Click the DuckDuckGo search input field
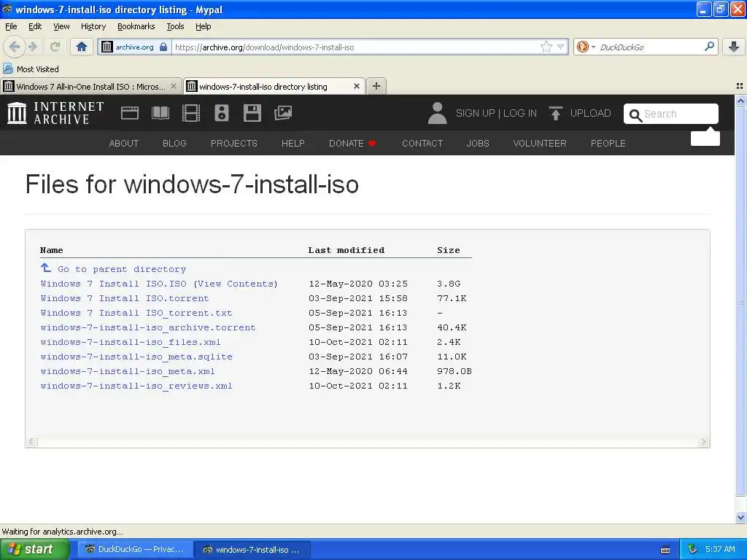 pos(649,47)
